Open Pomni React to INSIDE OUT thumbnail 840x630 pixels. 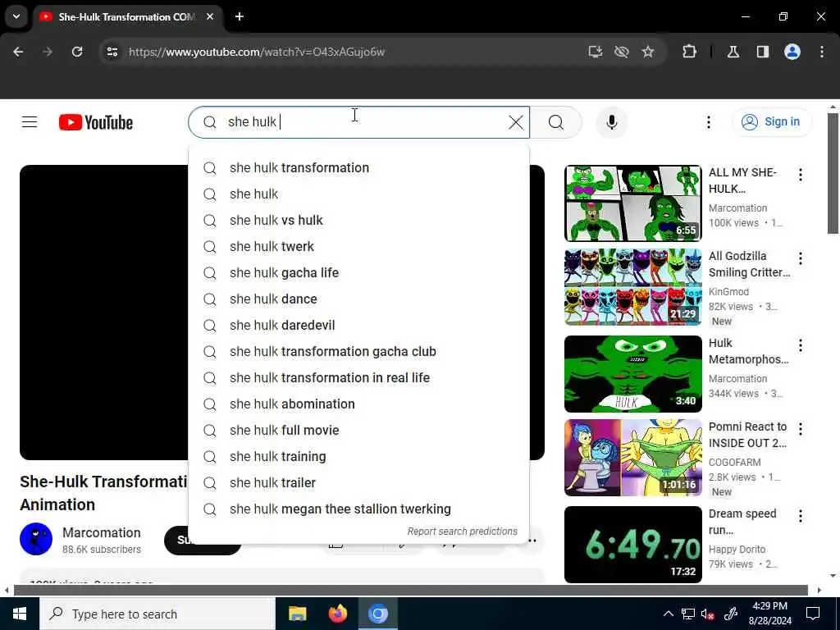click(x=632, y=458)
